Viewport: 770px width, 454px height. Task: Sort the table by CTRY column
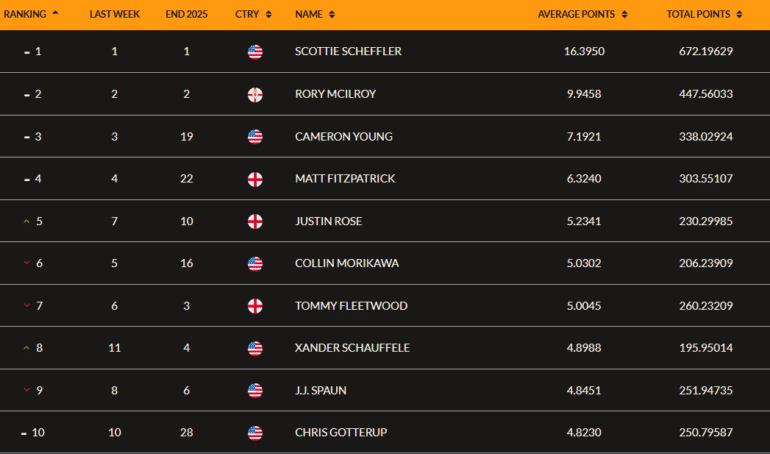[x=269, y=14]
